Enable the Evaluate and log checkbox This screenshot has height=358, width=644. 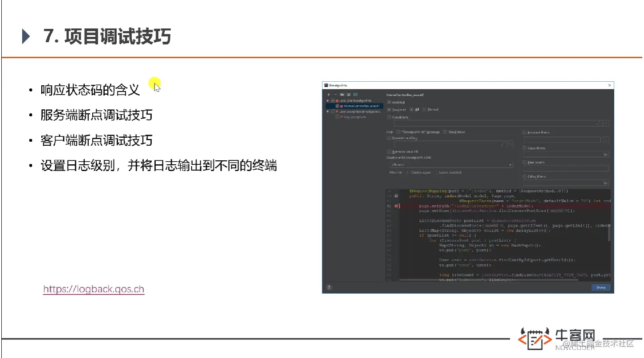(389, 138)
